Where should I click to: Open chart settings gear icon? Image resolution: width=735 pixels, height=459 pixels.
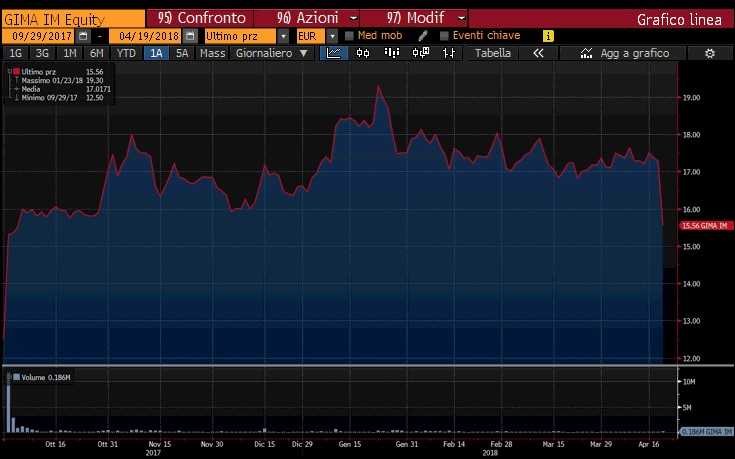click(x=710, y=53)
